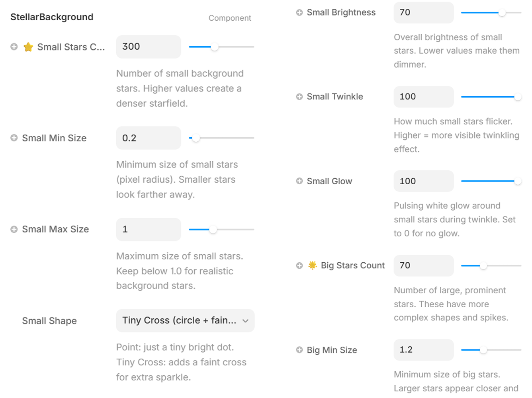Viewport: 532px width, 398px height.
Task: Click plus icon next to Small Glow
Action: click(x=299, y=181)
